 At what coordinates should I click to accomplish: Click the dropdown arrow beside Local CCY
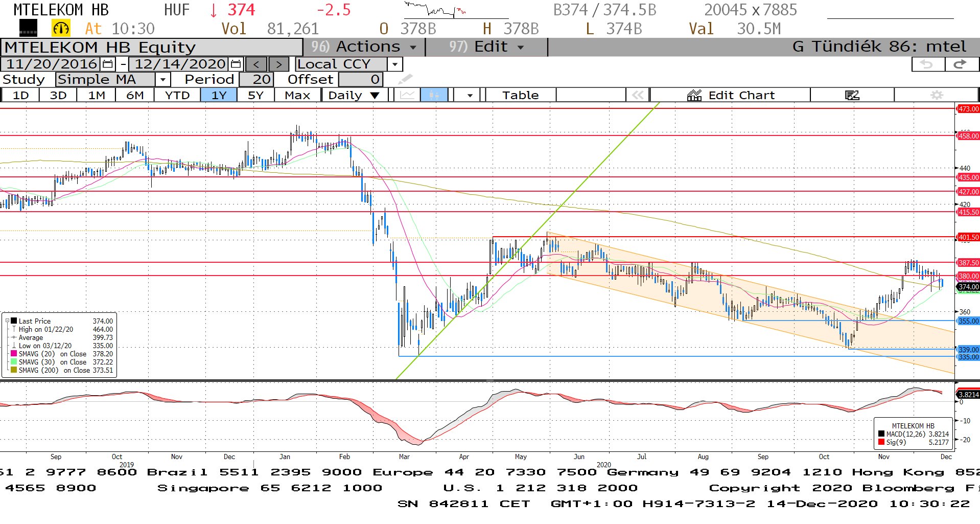(x=395, y=64)
